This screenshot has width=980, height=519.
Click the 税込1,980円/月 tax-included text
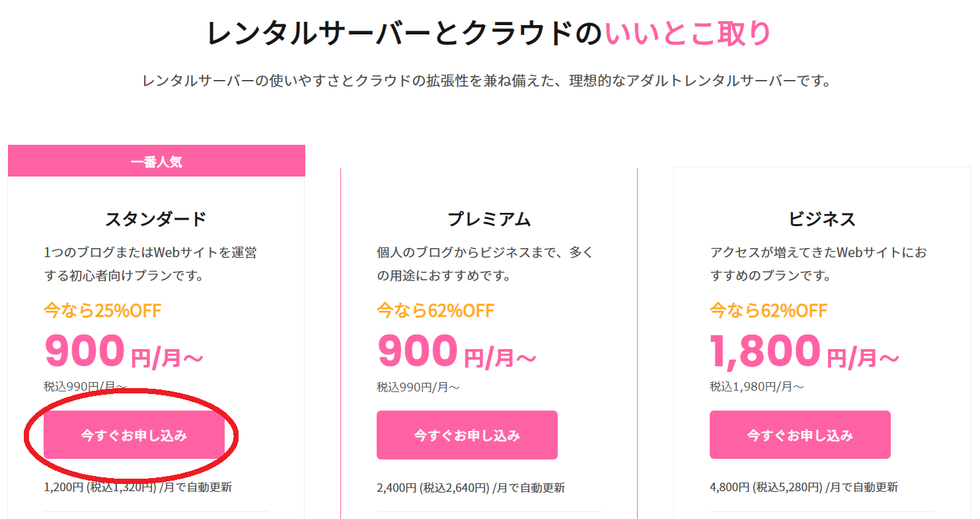pyautogui.click(x=757, y=387)
